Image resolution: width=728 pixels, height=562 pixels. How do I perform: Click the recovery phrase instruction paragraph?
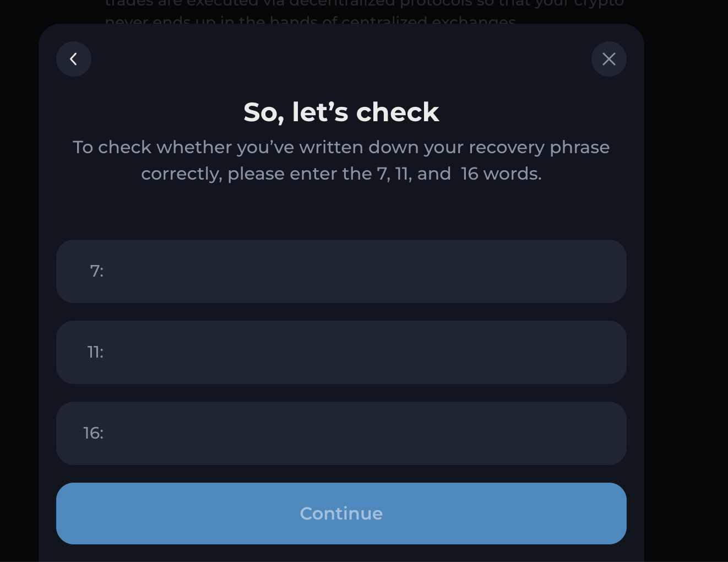tap(341, 160)
